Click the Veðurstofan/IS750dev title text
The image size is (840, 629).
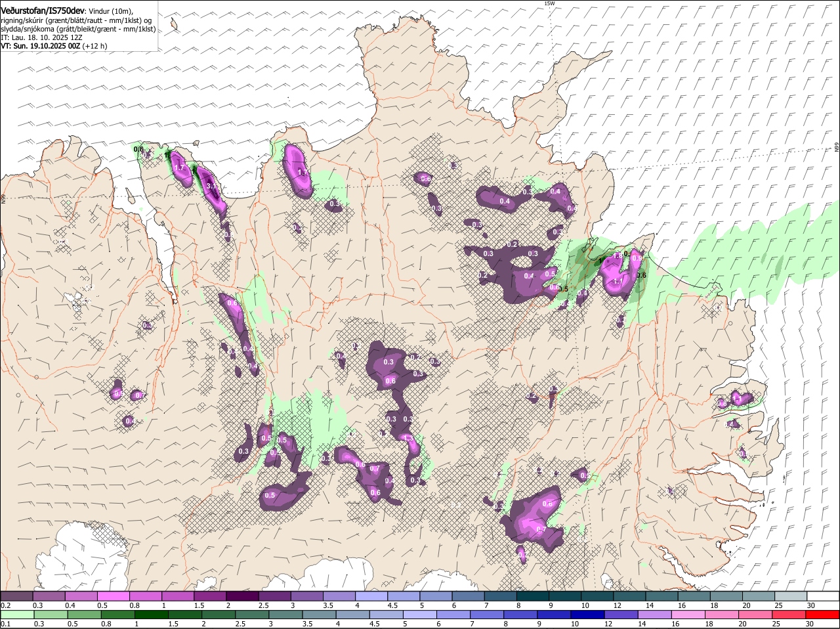tap(43, 10)
